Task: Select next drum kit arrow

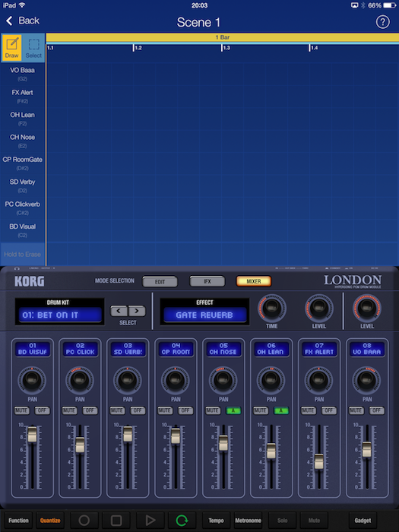Action: (x=137, y=311)
